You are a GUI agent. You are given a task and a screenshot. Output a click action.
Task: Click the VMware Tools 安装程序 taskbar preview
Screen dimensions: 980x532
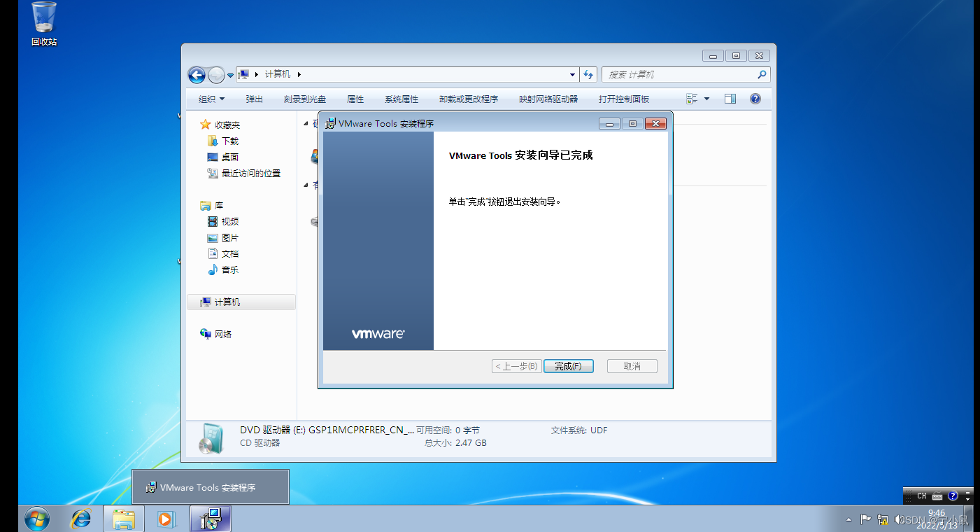point(211,487)
